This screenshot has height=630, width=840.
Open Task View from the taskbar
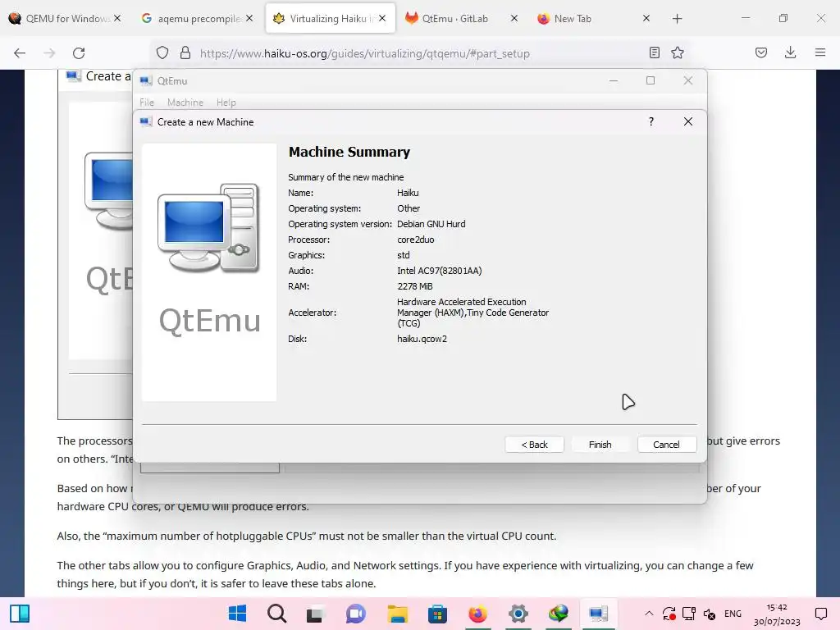pos(315,614)
